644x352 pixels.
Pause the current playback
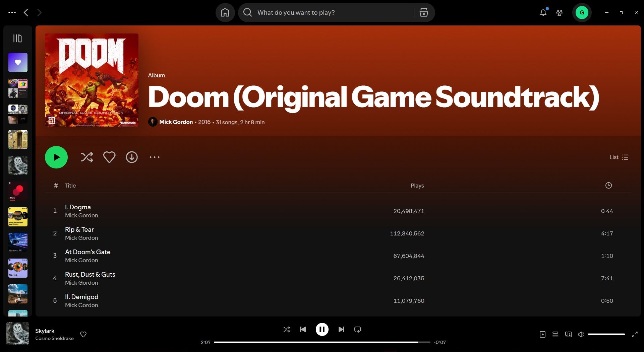tap(322, 330)
